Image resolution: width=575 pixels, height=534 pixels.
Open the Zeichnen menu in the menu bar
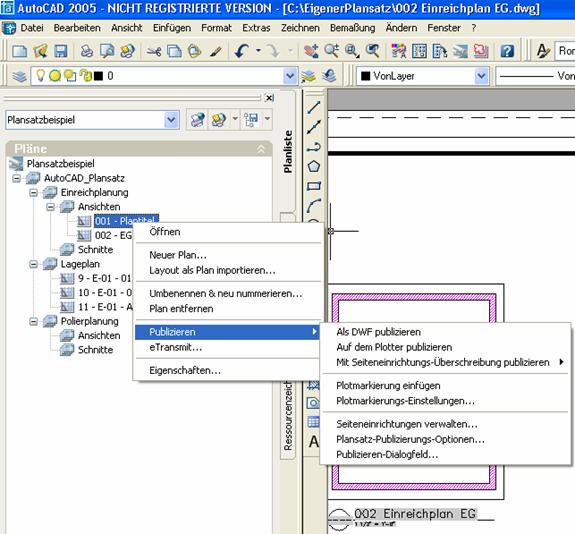click(300, 28)
